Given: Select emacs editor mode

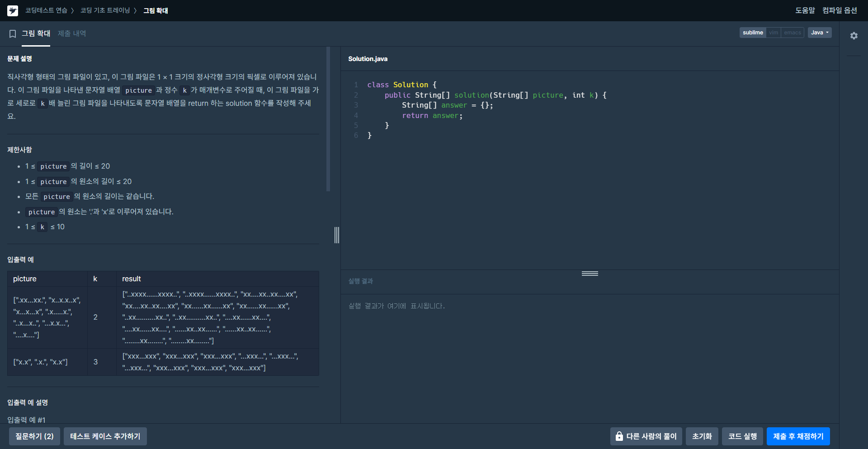Looking at the screenshot, I should point(792,33).
